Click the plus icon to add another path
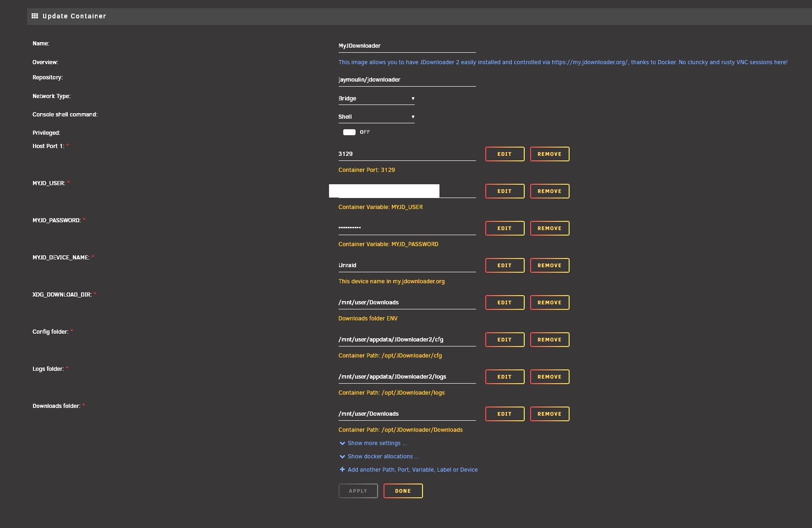Image resolution: width=812 pixels, height=528 pixels. click(x=342, y=469)
